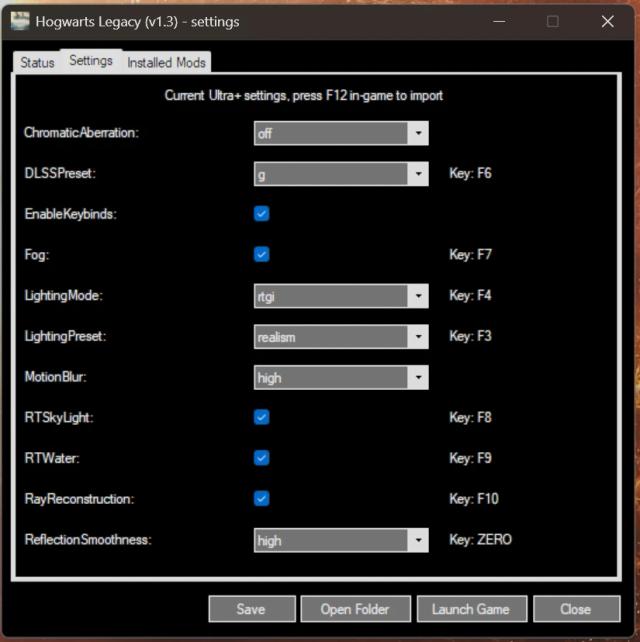640x642 pixels.
Task: Open the ChromaticAberration dropdown
Action: pyautogui.click(x=341, y=133)
